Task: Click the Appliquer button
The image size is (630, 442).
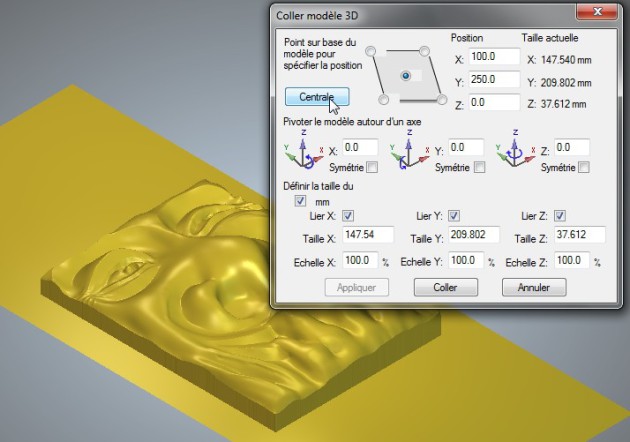Action: click(x=357, y=288)
